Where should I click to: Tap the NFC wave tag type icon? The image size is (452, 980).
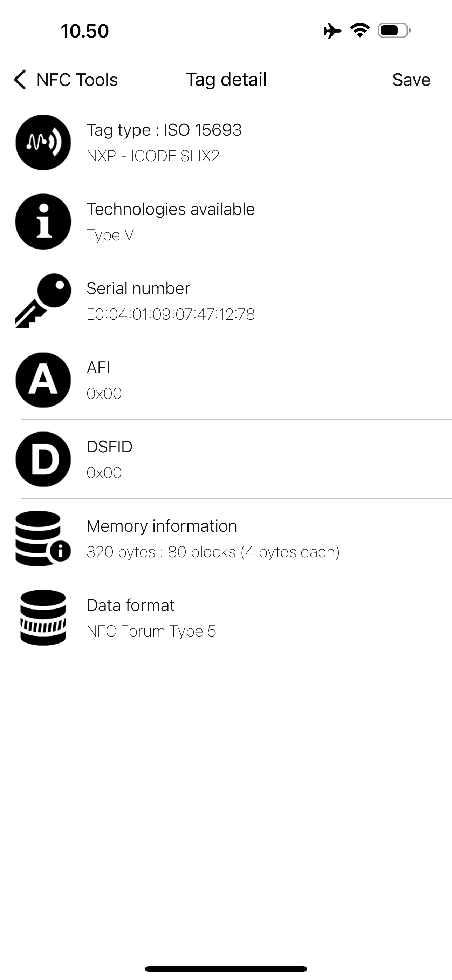(43, 142)
